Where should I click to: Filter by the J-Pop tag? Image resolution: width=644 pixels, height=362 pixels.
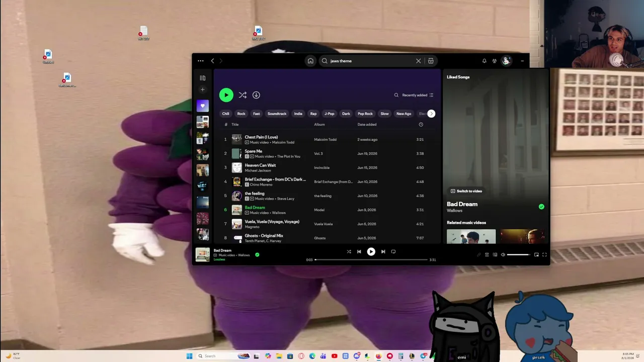(330, 114)
